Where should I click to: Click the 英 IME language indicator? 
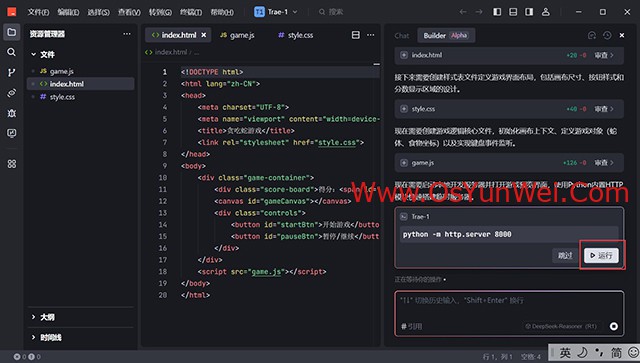point(565,352)
